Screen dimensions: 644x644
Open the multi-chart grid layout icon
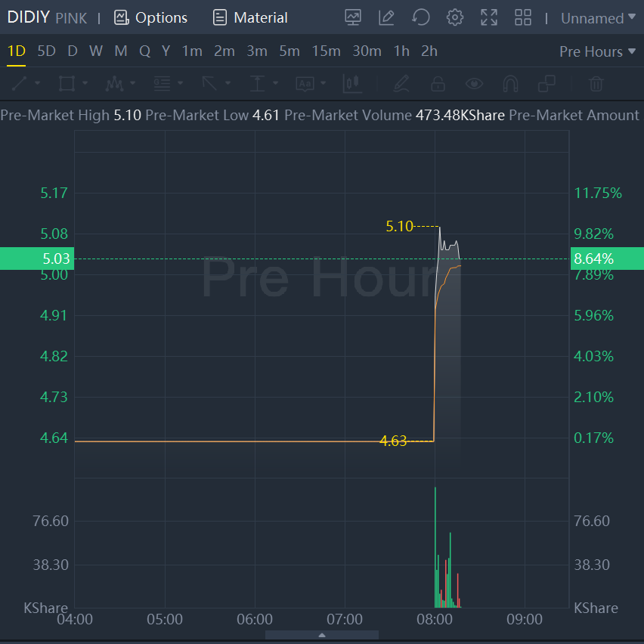523,17
